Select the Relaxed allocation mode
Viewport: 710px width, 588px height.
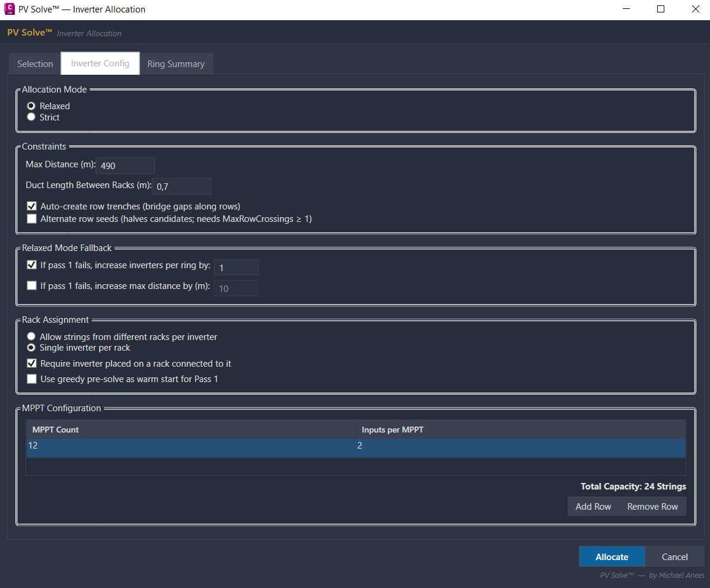(x=31, y=106)
